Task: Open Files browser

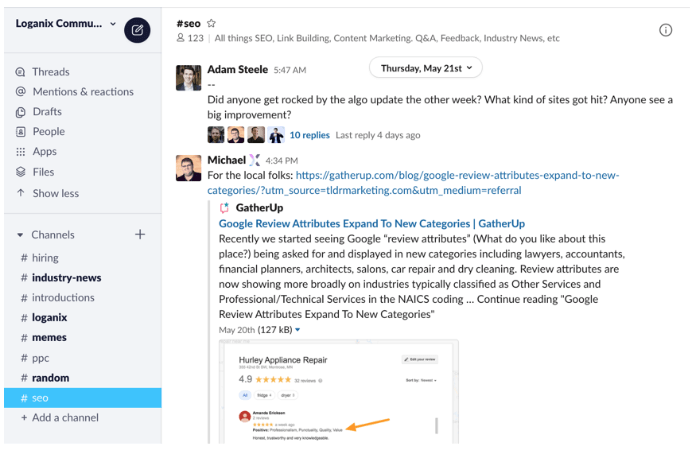Action: (43, 172)
